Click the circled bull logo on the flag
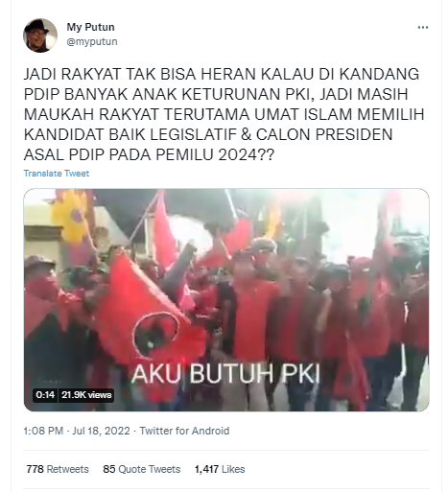 click(155, 333)
